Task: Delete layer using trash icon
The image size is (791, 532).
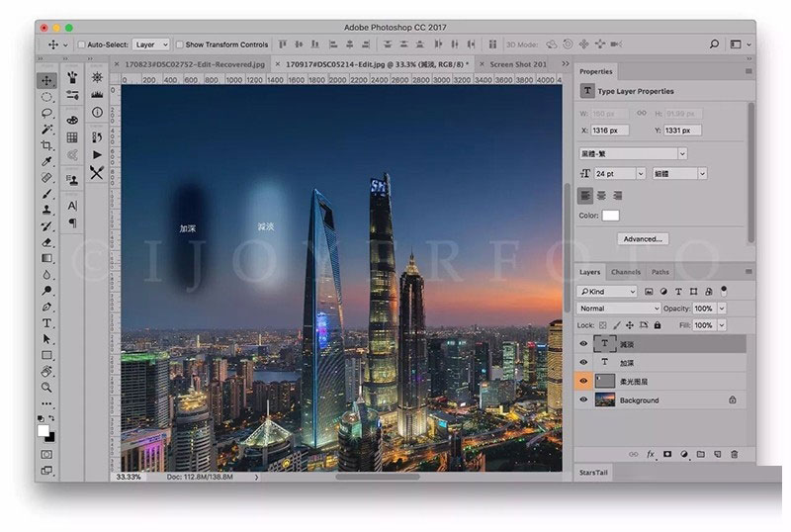Action: point(734,454)
